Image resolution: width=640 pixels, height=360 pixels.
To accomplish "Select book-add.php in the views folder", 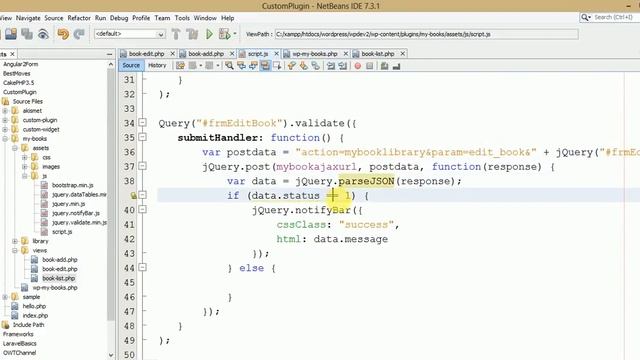I will coord(60,260).
